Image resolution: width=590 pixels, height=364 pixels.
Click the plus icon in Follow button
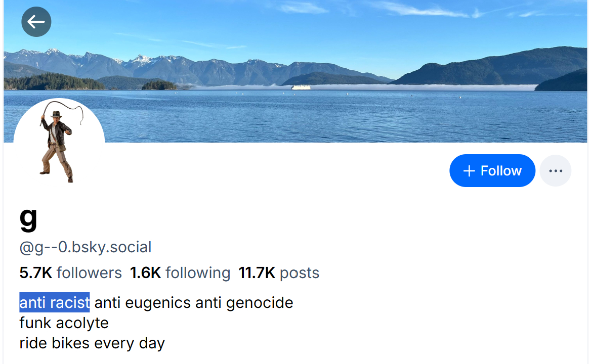[x=469, y=171]
